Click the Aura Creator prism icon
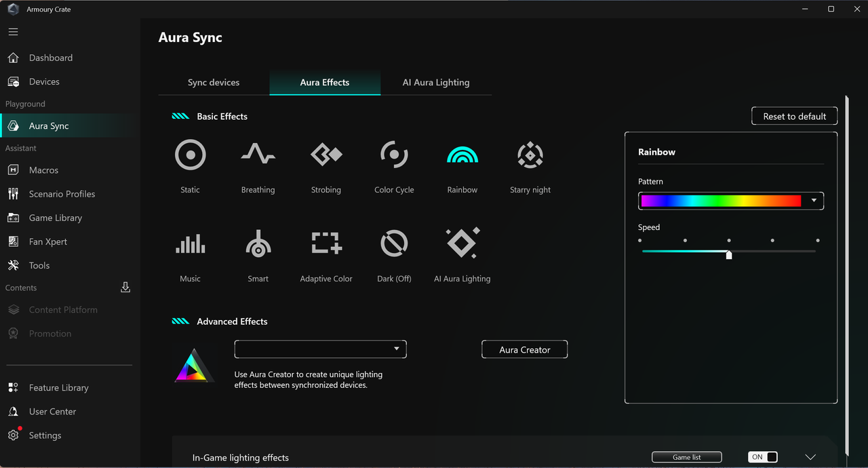Image resolution: width=868 pixels, height=468 pixels. click(194, 366)
